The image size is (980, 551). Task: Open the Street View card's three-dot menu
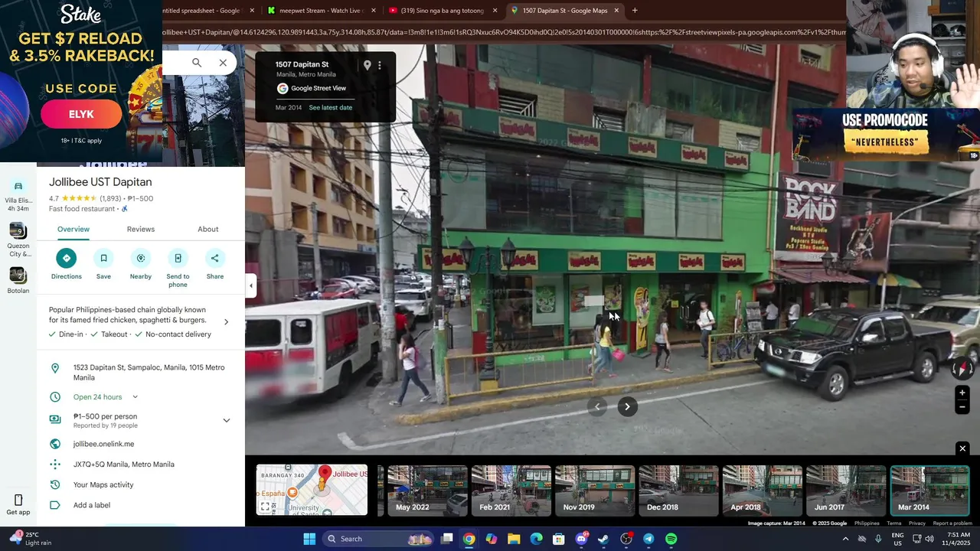pos(380,65)
